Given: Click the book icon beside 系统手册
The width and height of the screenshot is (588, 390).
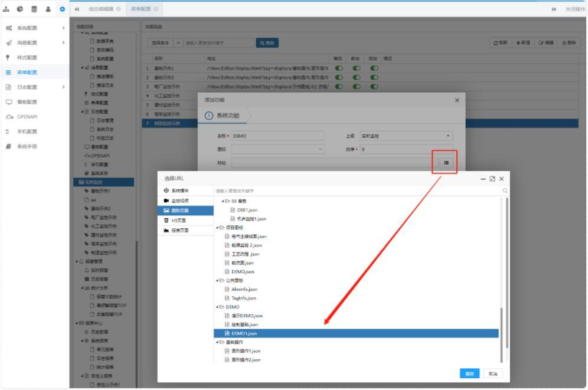Looking at the screenshot, I should pos(8,146).
